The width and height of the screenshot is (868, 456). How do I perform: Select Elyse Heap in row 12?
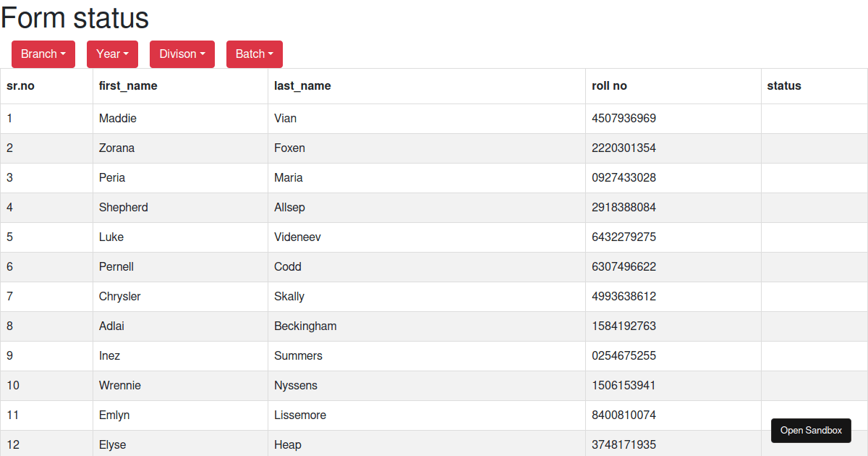pos(112,444)
